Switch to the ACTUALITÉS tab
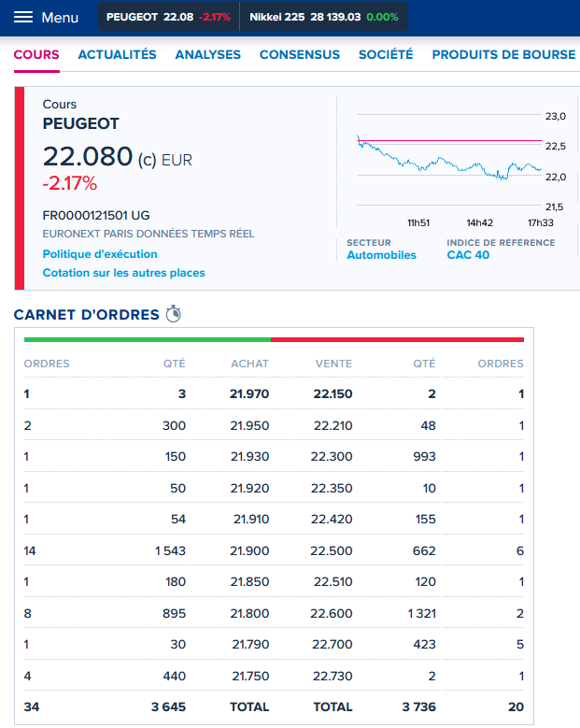 coord(117,55)
